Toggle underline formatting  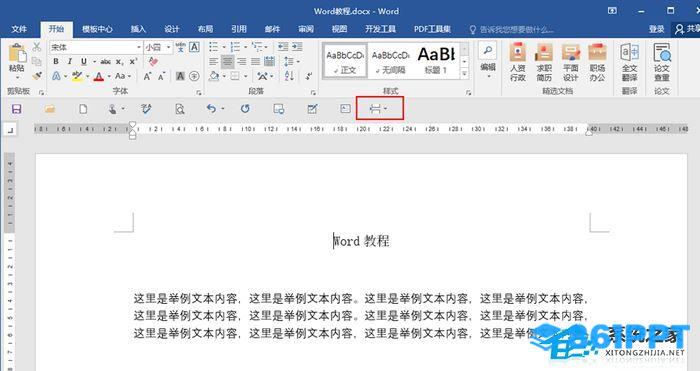pyautogui.click(x=83, y=62)
